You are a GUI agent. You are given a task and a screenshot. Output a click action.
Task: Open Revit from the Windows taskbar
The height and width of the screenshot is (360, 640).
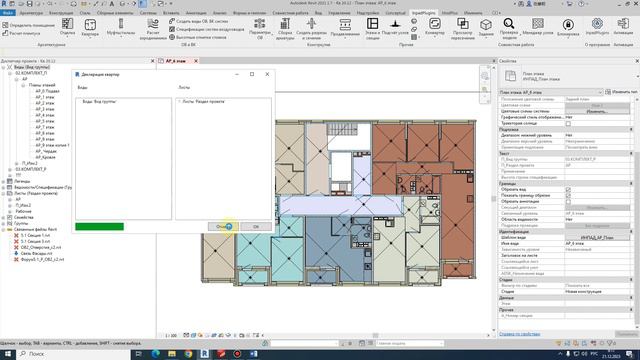tap(204, 353)
